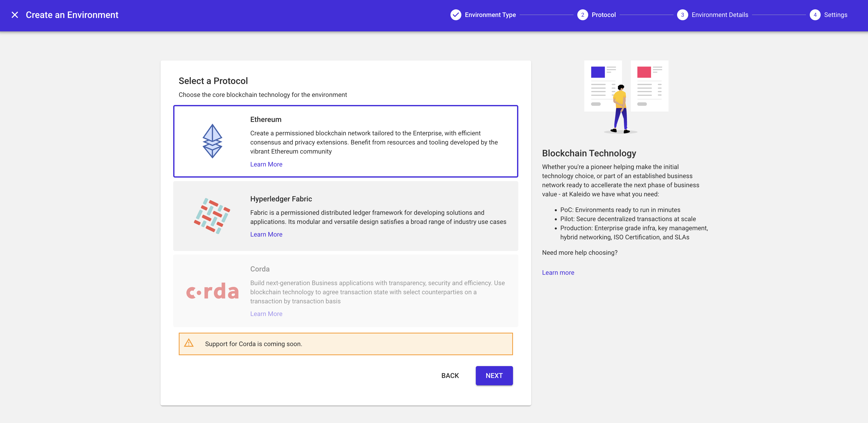Click the 'Select a Protocol' heading

[x=213, y=81]
